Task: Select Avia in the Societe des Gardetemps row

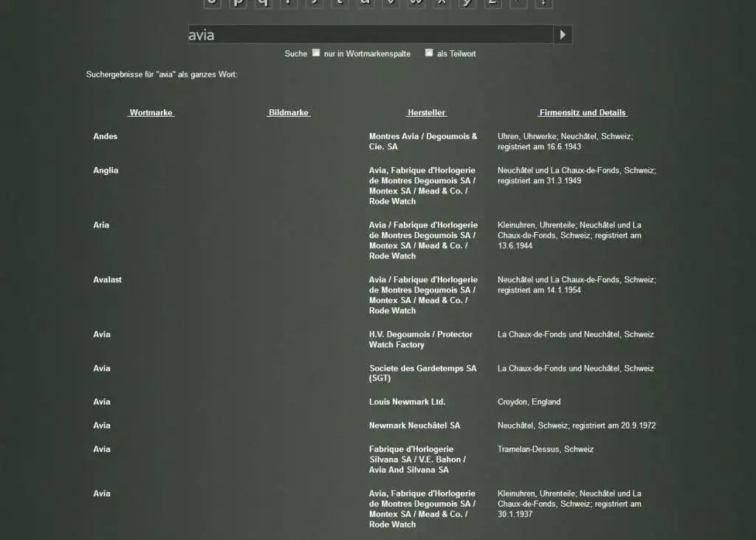Action: pos(102,368)
